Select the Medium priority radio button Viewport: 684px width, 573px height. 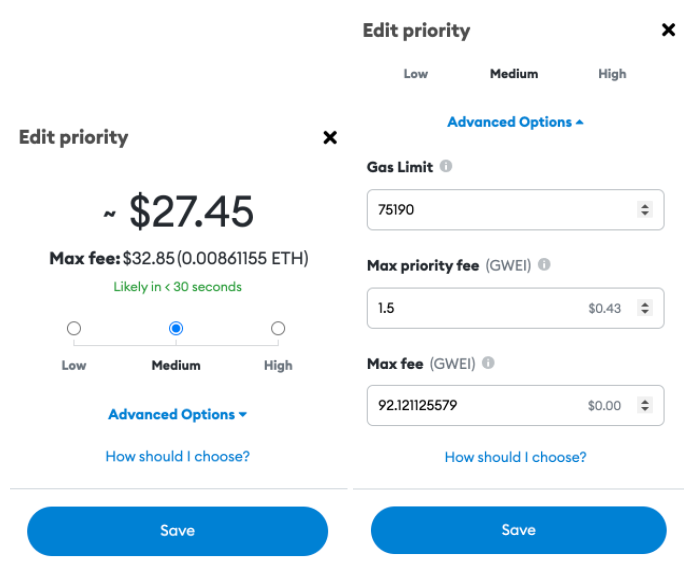[176, 328]
